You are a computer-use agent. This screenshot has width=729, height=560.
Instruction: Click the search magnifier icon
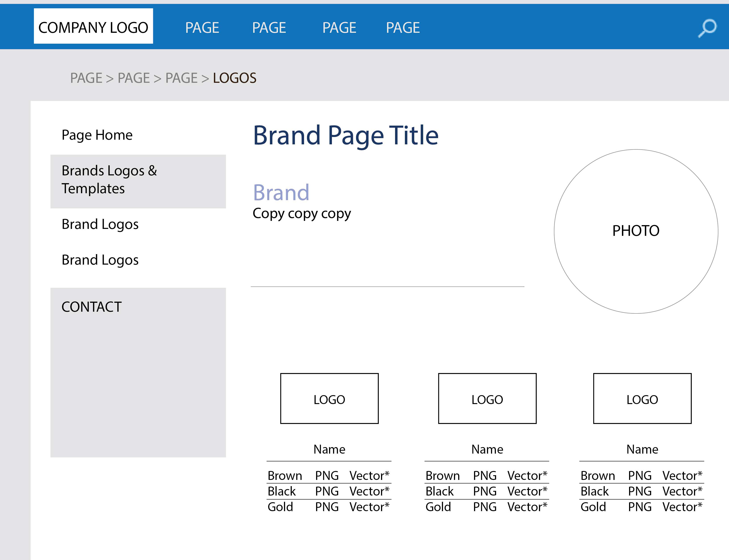click(707, 28)
